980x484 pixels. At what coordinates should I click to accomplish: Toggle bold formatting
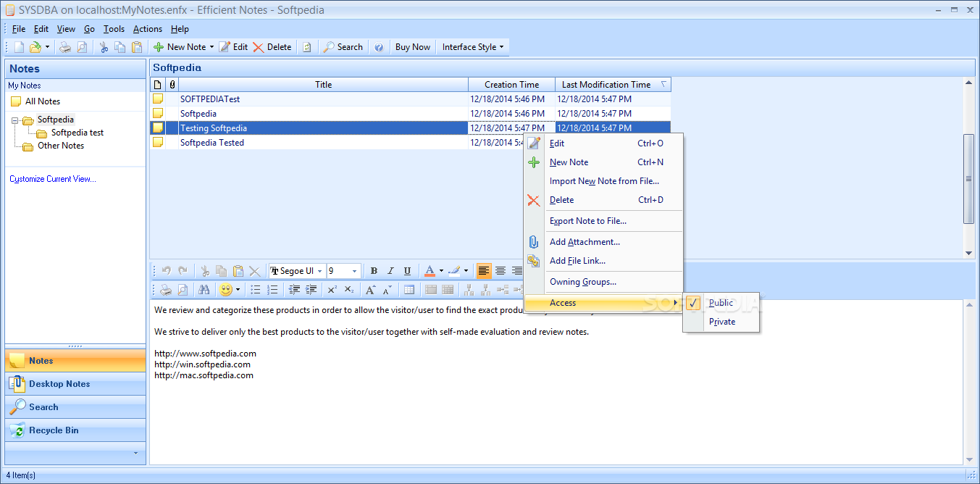[x=374, y=271]
